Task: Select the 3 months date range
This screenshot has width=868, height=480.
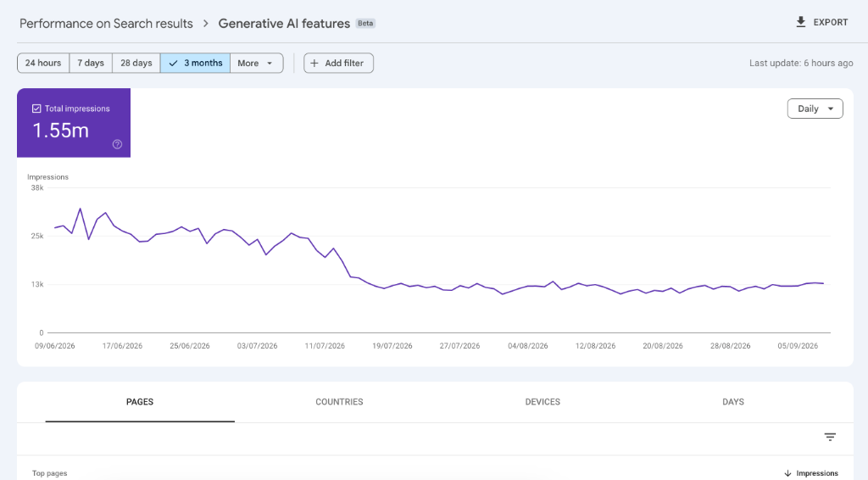Action: [x=196, y=63]
